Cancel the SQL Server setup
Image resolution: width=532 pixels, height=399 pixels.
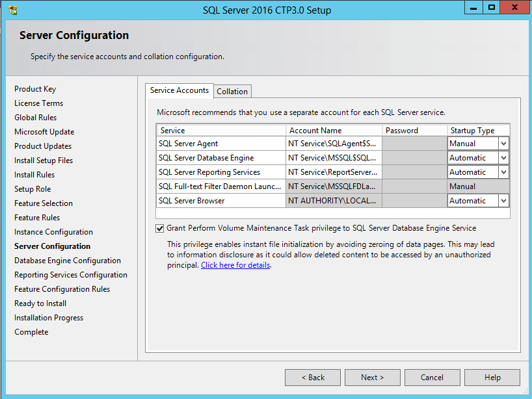click(432, 378)
